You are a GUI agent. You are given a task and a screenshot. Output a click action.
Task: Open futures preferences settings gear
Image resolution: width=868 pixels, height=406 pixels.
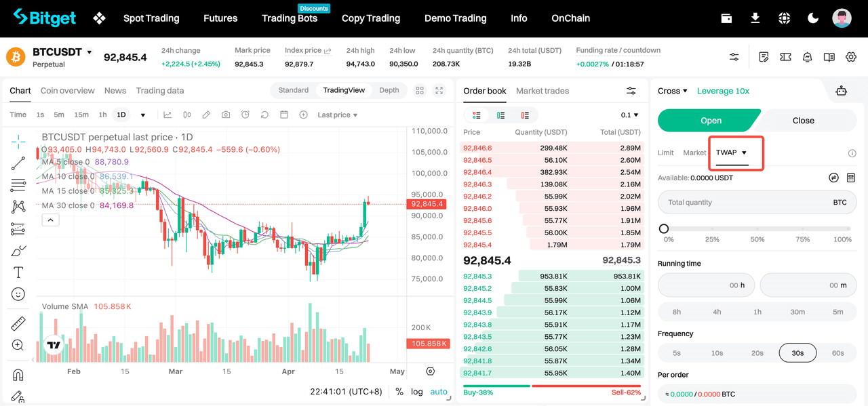pyautogui.click(x=851, y=57)
